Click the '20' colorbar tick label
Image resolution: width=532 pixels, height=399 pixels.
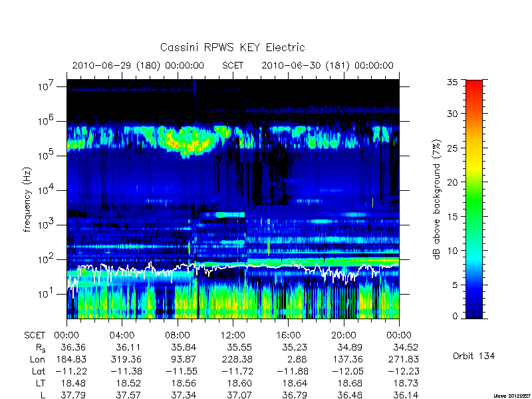point(452,182)
